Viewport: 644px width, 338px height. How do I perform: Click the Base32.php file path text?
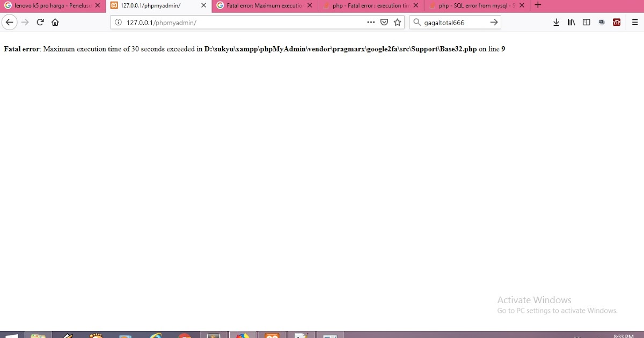click(340, 49)
